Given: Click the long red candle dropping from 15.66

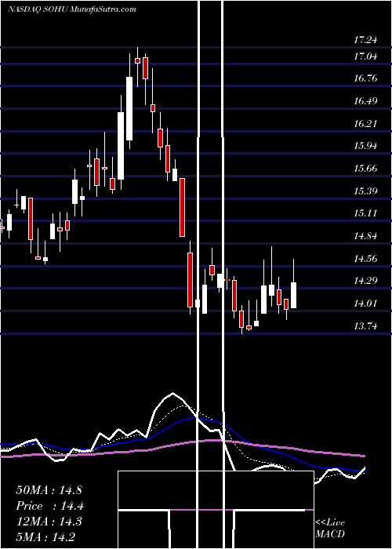Looking at the screenshot, I should tap(182, 207).
